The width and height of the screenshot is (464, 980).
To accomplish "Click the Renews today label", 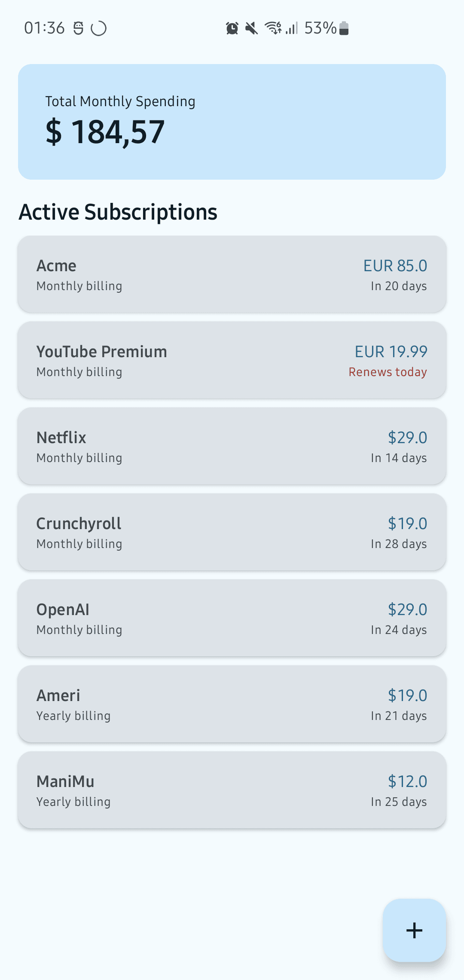I will pyautogui.click(x=388, y=372).
